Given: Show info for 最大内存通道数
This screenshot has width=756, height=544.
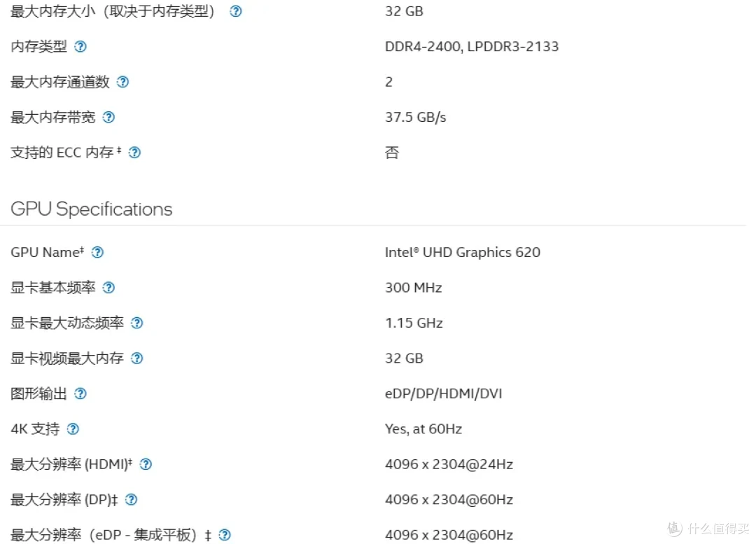Looking at the screenshot, I should click(x=123, y=82).
